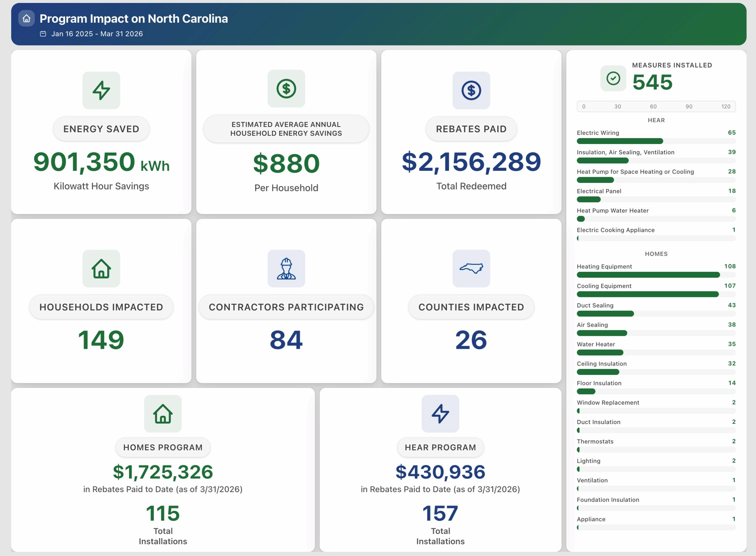Screen dimensions: 756x556
Task: Click the 901,350 kWh value
Action: click(101, 162)
